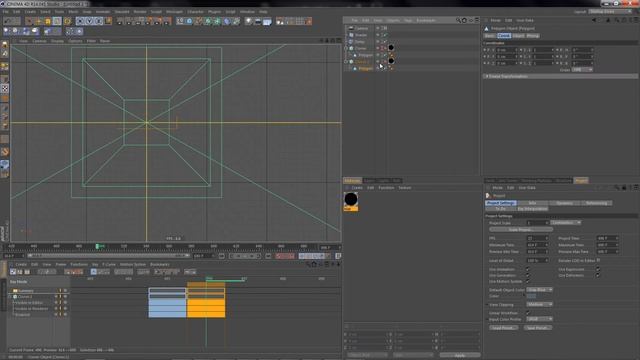Open the Key Interpolation tab
Screen dimensions: 640x360
[x=532, y=209]
